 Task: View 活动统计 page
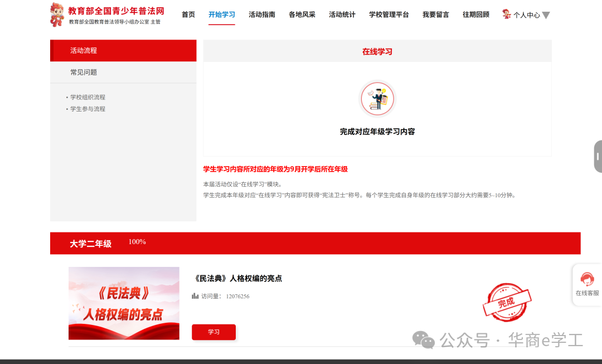coord(342,14)
